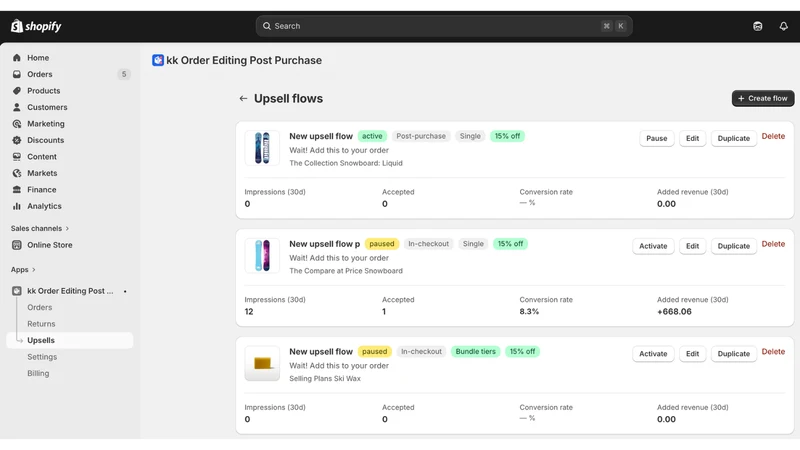Click the search magnifier icon
This screenshot has width=800, height=450.
(x=266, y=26)
